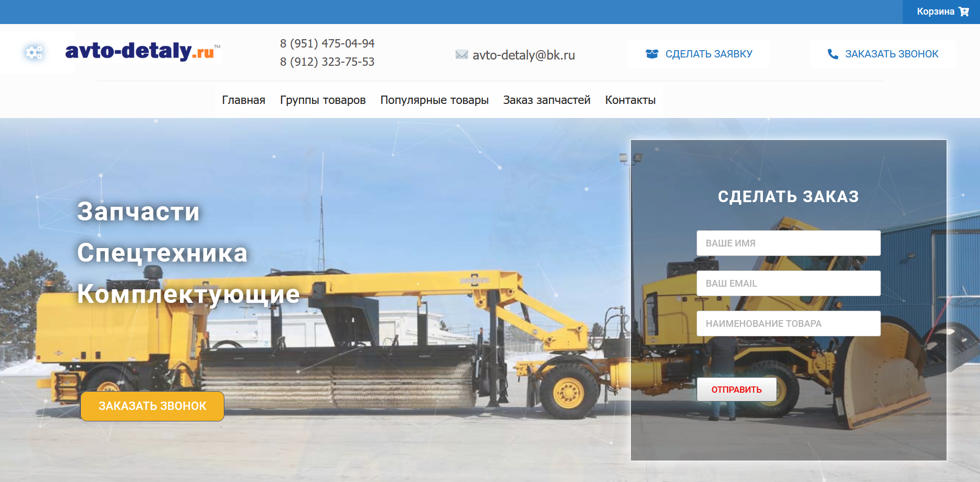Image resolution: width=980 pixels, height=482 pixels.
Task: Click the phone handset icon in header
Action: tap(833, 54)
